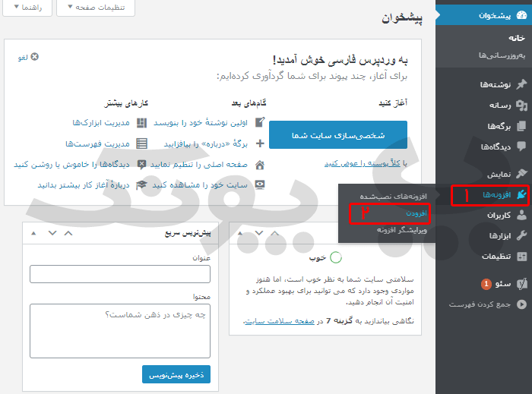Click the نوشته‌ها pushpin icon
Viewport: 532px width, 394px height.
521,84
